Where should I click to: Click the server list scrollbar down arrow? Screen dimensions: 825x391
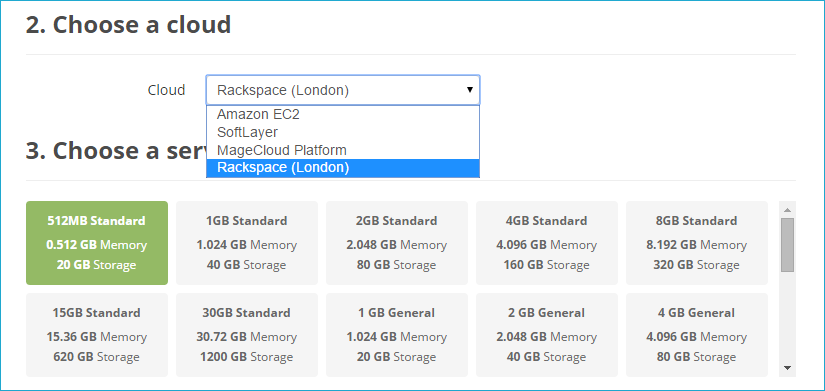click(x=787, y=368)
